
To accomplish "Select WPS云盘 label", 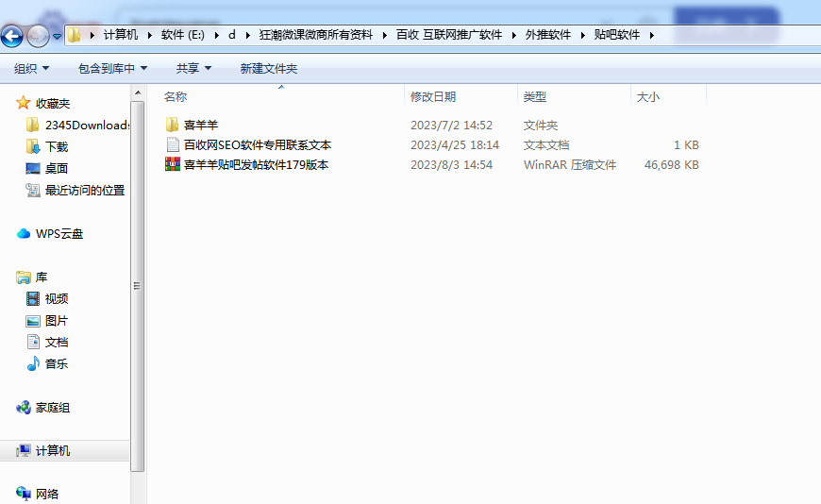I will tap(59, 234).
